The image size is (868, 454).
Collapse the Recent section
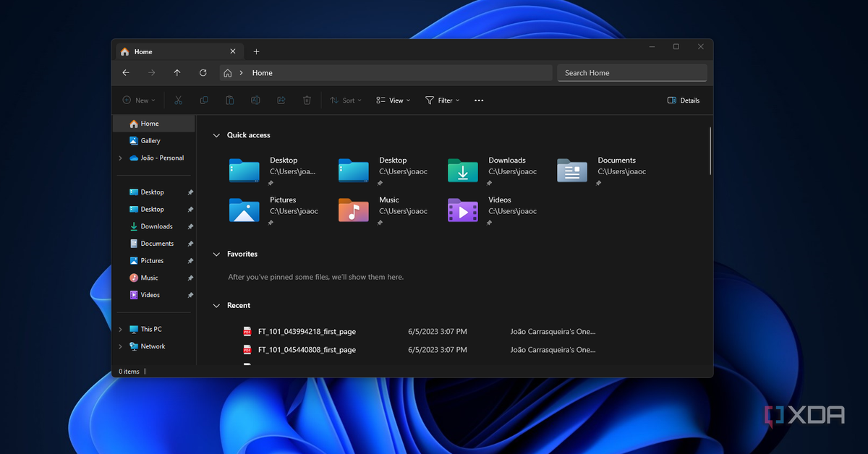[216, 306]
